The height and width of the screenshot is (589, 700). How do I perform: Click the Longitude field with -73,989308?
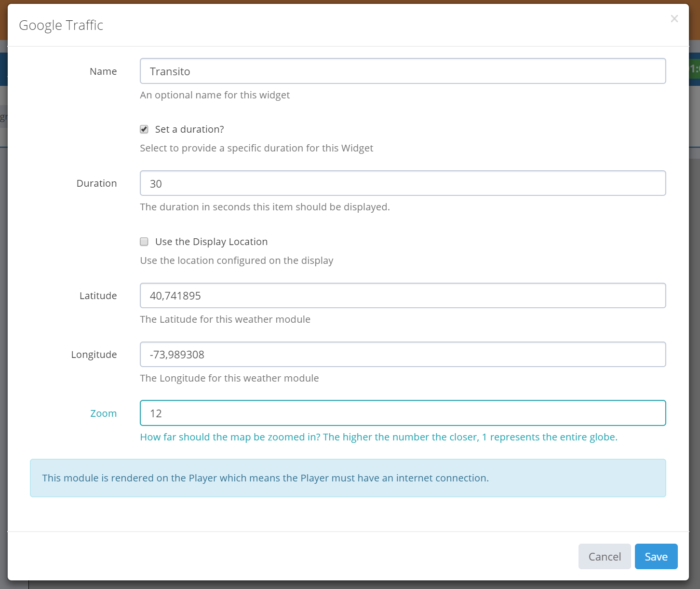403,354
